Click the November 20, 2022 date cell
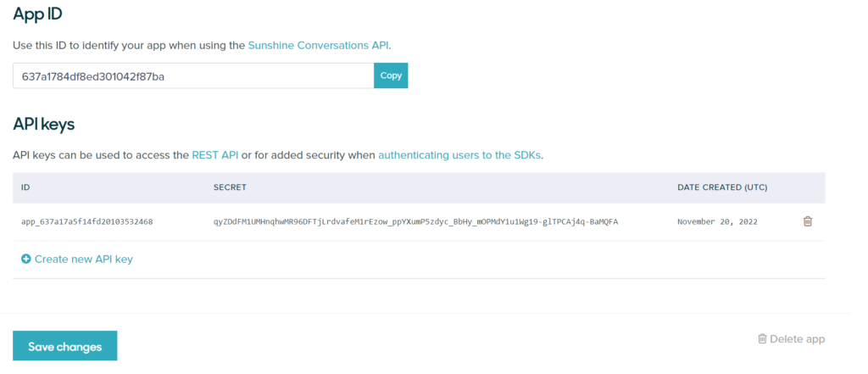Screen dimensions: 868x374 tap(717, 221)
